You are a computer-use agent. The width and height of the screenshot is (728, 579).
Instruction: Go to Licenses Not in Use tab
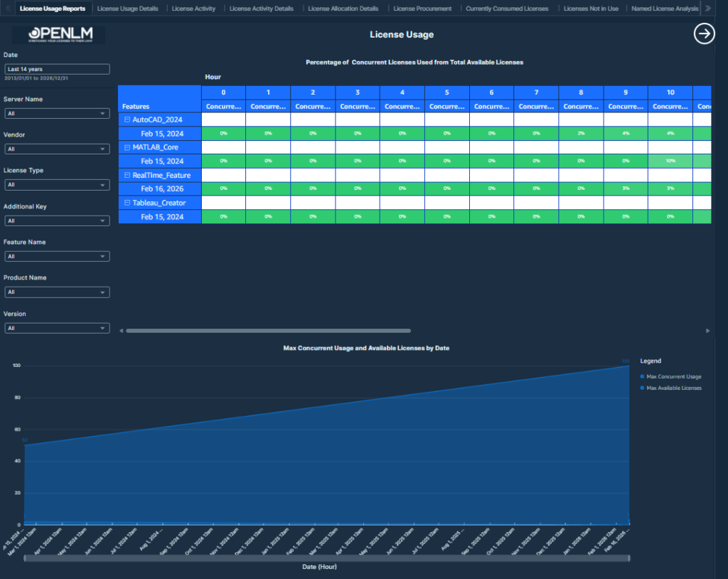[589, 9]
